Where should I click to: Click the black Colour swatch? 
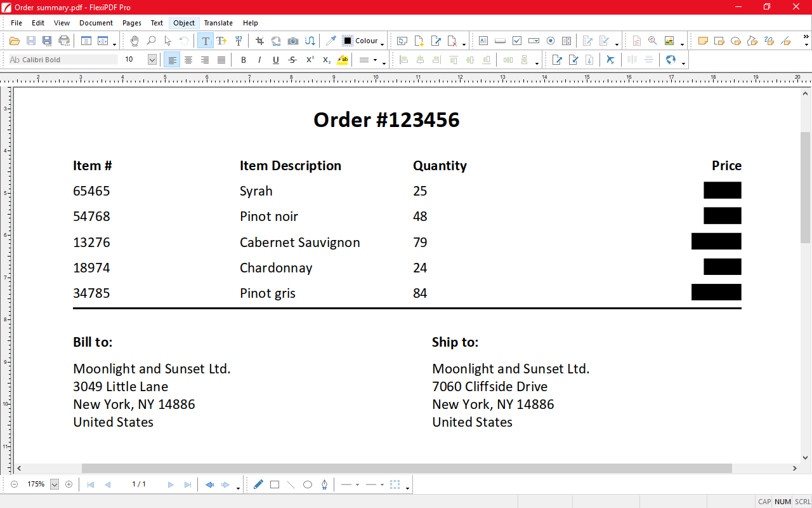coord(348,41)
